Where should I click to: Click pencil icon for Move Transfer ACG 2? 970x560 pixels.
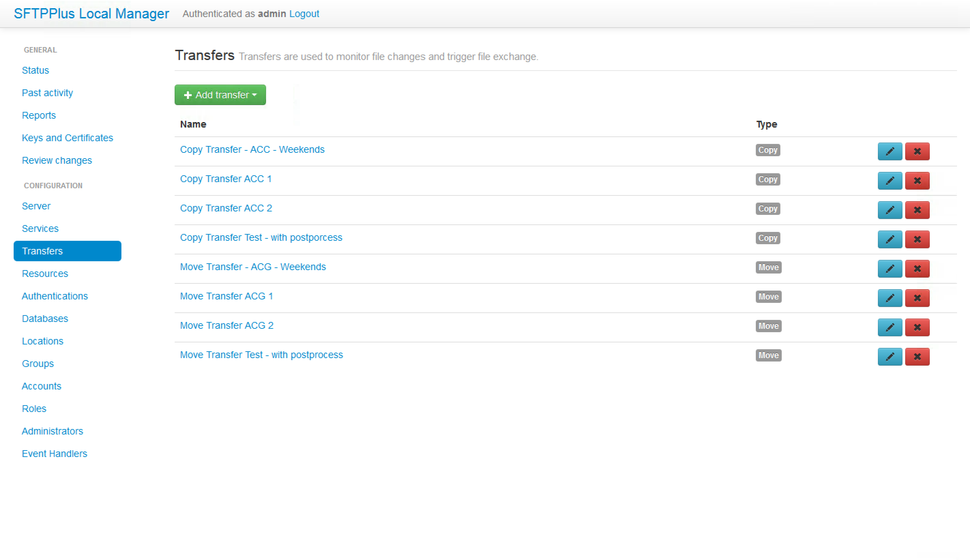tap(890, 327)
